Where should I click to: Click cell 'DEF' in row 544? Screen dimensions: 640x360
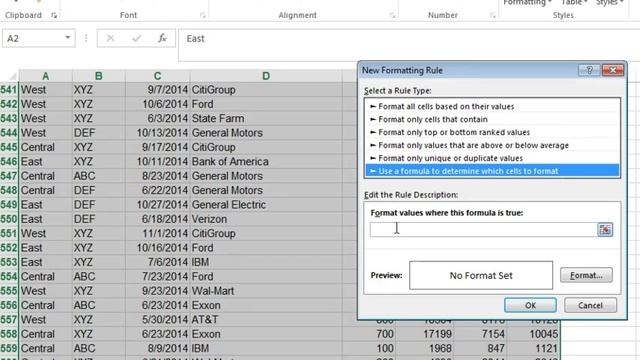(x=98, y=133)
